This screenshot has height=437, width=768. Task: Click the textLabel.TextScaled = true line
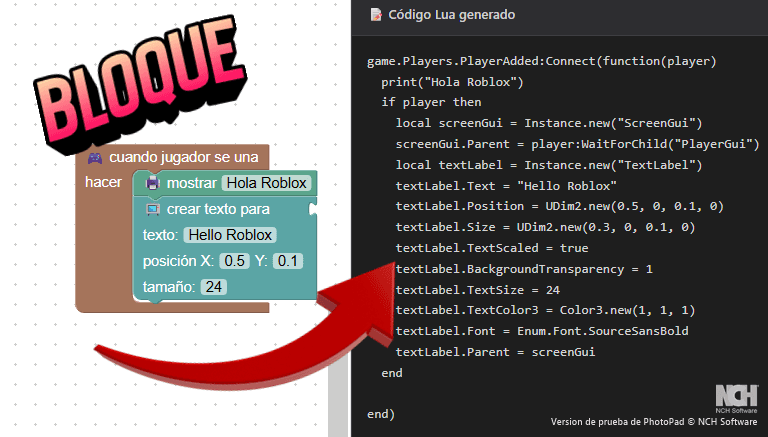[492, 248]
